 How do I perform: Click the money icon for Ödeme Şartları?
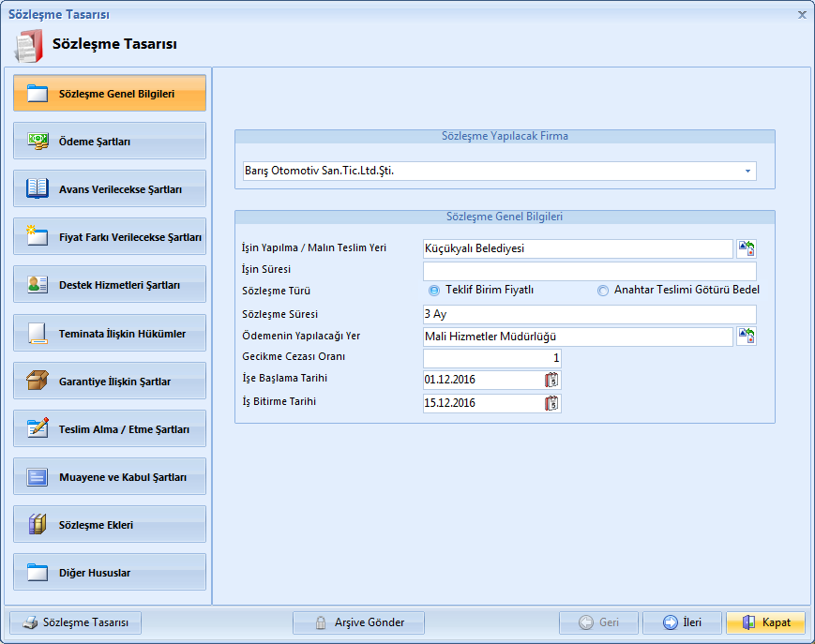(38, 141)
